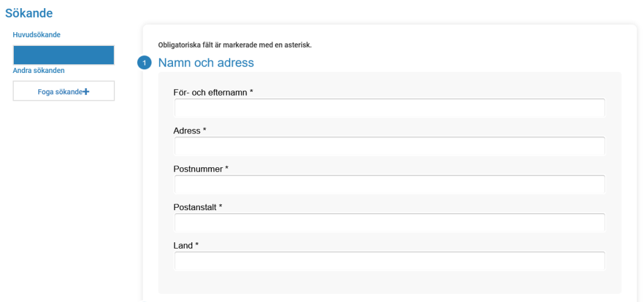Click the Adress field label
The width and height of the screenshot is (644, 302).
tap(187, 131)
